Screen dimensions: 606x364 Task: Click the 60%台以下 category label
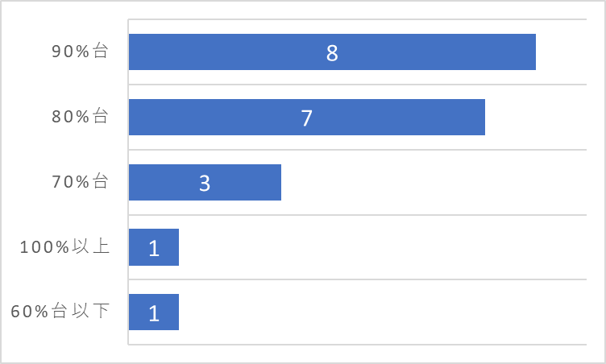point(60,312)
